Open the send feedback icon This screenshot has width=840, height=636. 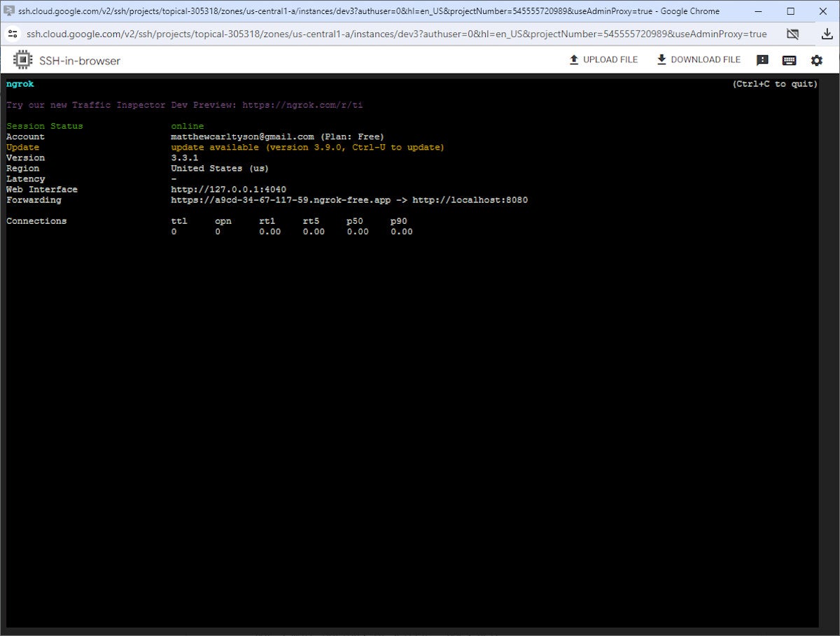click(762, 60)
